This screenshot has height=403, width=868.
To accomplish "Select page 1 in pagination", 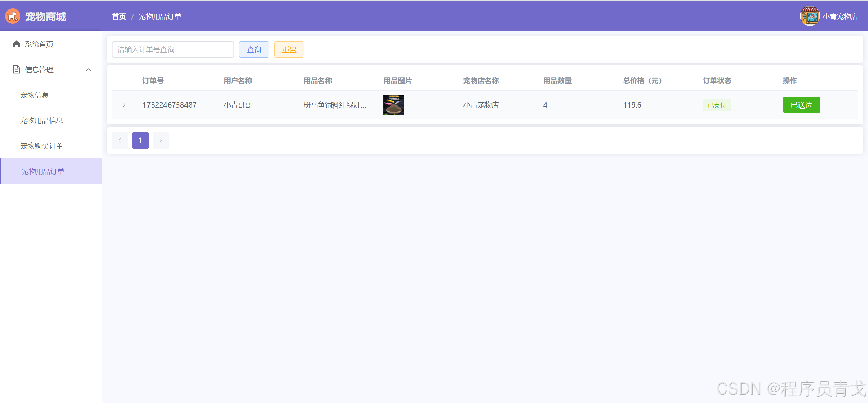I will click(x=140, y=140).
